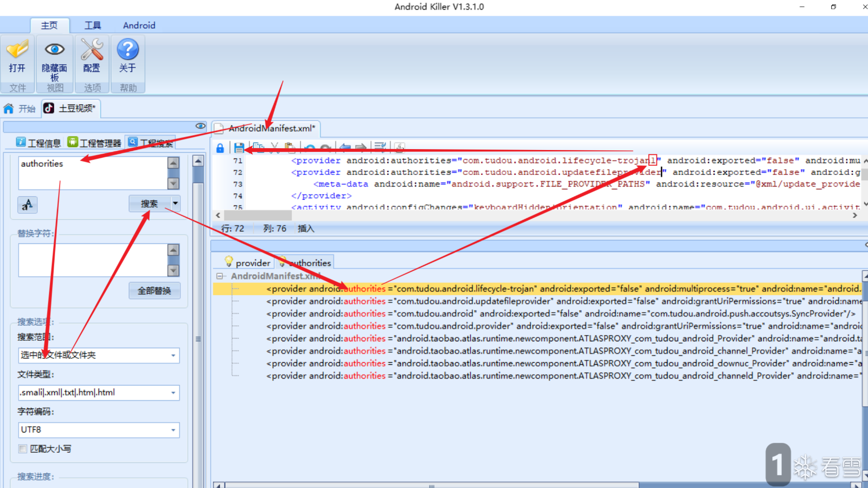The height and width of the screenshot is (488, 868).
Task: Click the 搜索 button
Action: tap(150, 204)
